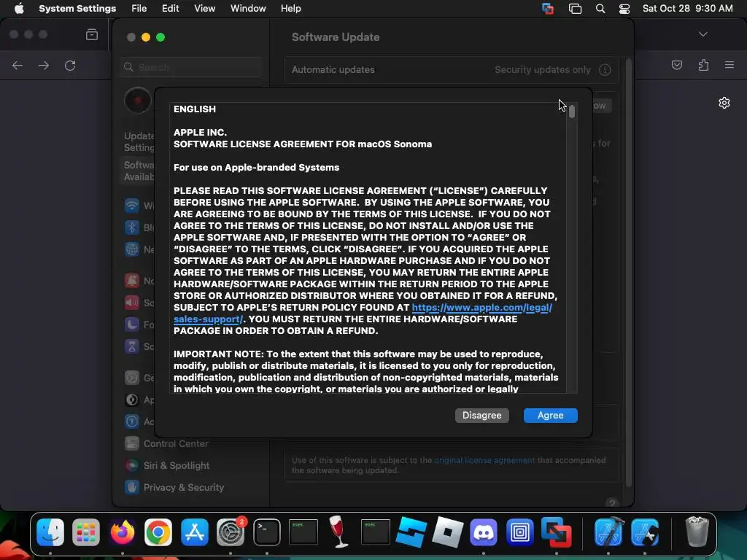Viewport: 747px width, 560px height.
Task: Click the gear icon in browser page
Action: point(724,103)
